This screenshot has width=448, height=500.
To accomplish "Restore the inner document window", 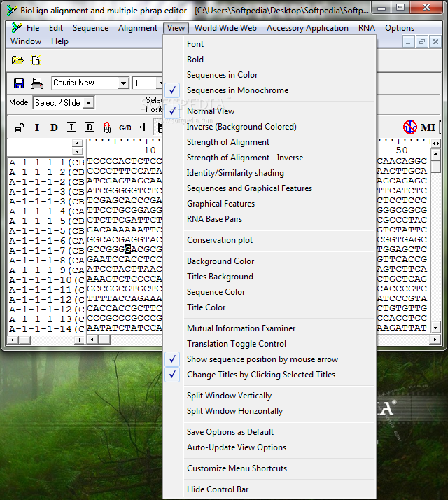I will [422, 42].
